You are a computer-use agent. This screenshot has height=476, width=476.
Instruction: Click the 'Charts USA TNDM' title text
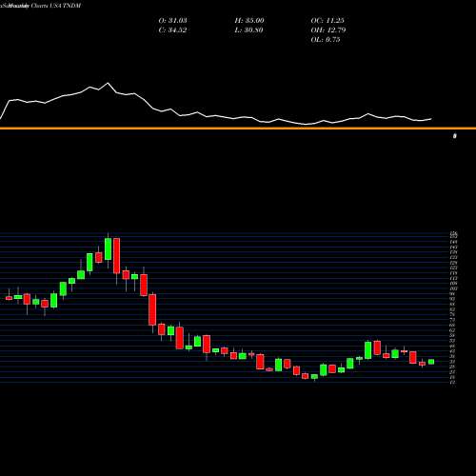coord(56,6)
